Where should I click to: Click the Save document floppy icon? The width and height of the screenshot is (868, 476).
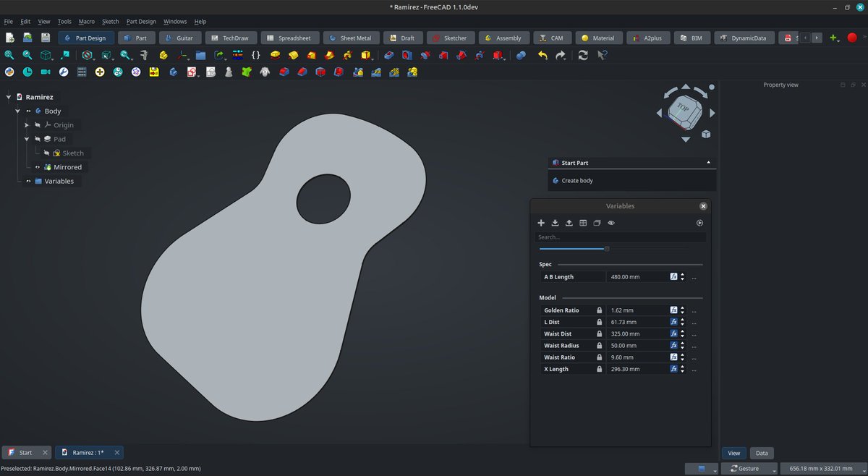point(45,38)
